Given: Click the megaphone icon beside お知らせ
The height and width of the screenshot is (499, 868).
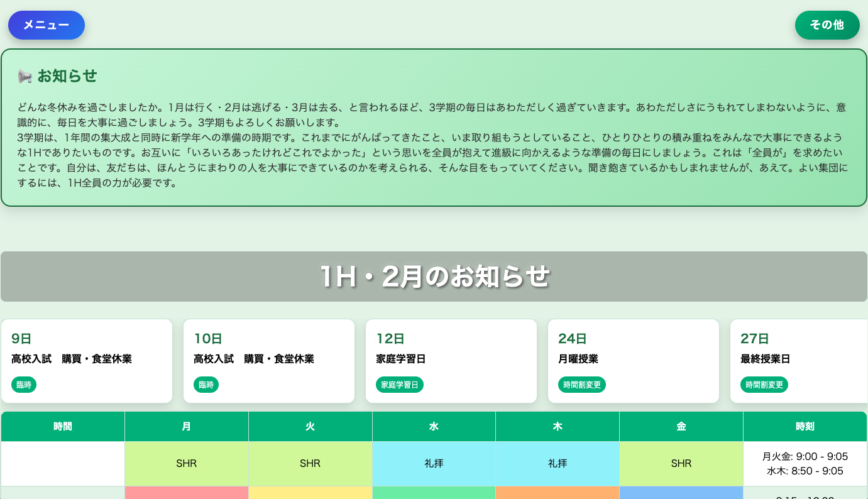Looking at the screenshot, I should point(25,75).
